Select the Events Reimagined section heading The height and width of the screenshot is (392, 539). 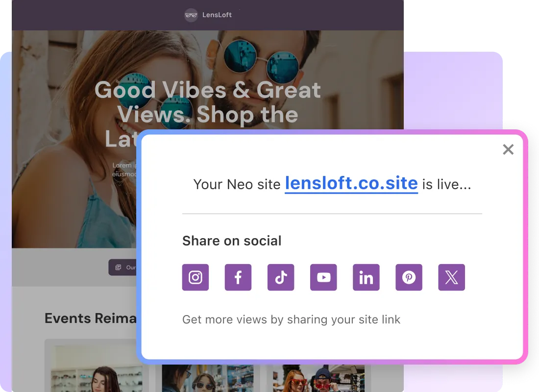91,318
